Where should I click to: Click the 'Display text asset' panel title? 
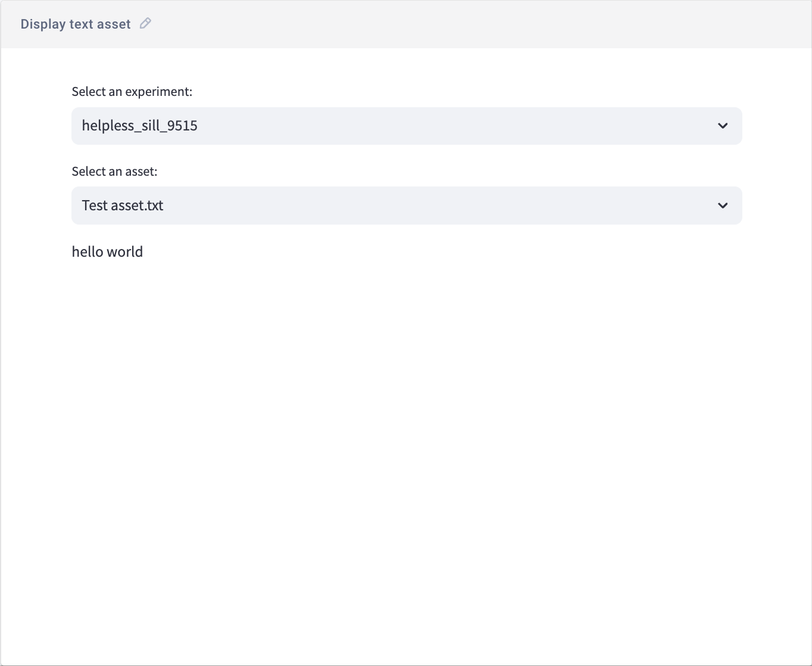pyautogui.click(x=76, y=23)
